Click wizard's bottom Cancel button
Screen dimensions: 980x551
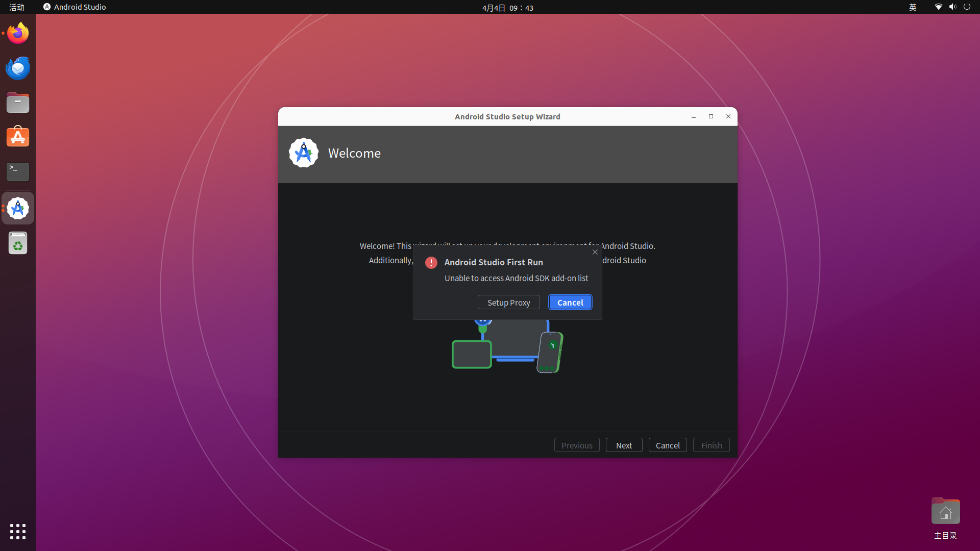pyautogui.click(x=667, y=445)
